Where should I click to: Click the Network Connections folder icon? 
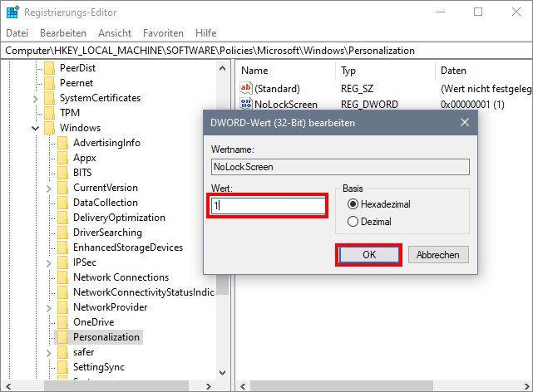tap(63, 277)
